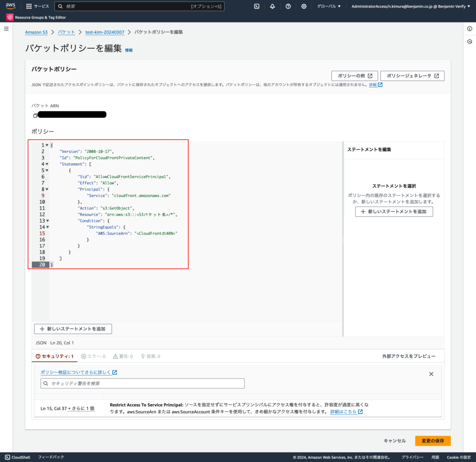Collapse Condition fold arrow at line 13

tap(48, 221)
